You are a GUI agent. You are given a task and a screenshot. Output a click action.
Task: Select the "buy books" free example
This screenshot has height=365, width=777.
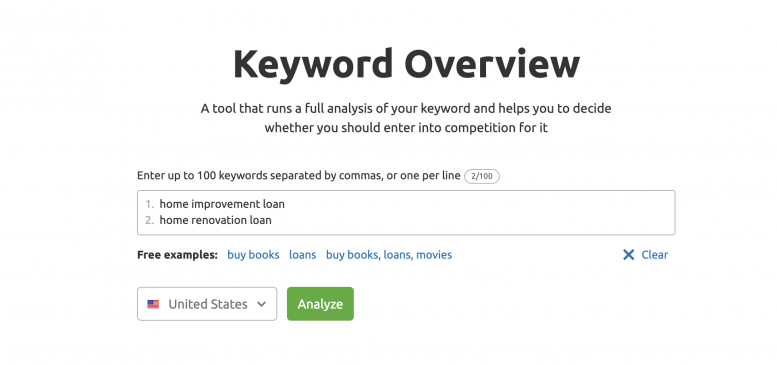(x=253, y=255)
